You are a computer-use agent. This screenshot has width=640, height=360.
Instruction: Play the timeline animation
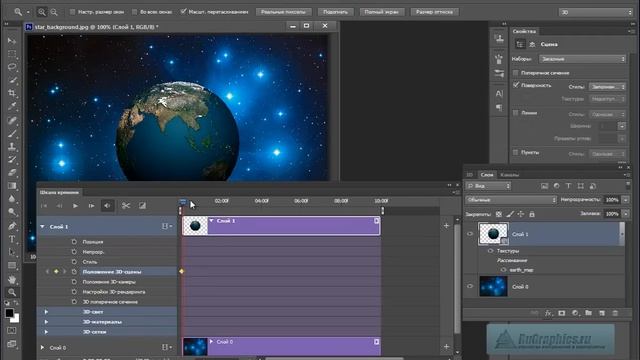75,206
